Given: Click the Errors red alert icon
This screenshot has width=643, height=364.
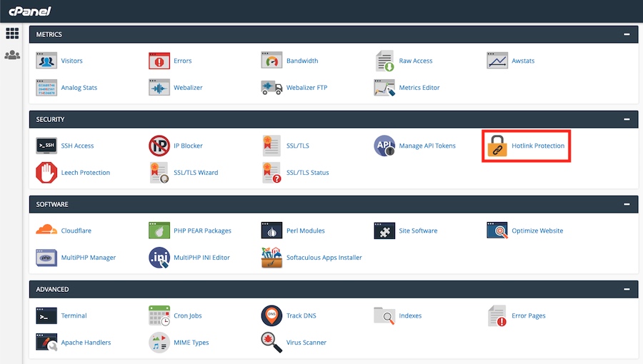Looking at the screenshot, I should (x=159, y=61).
